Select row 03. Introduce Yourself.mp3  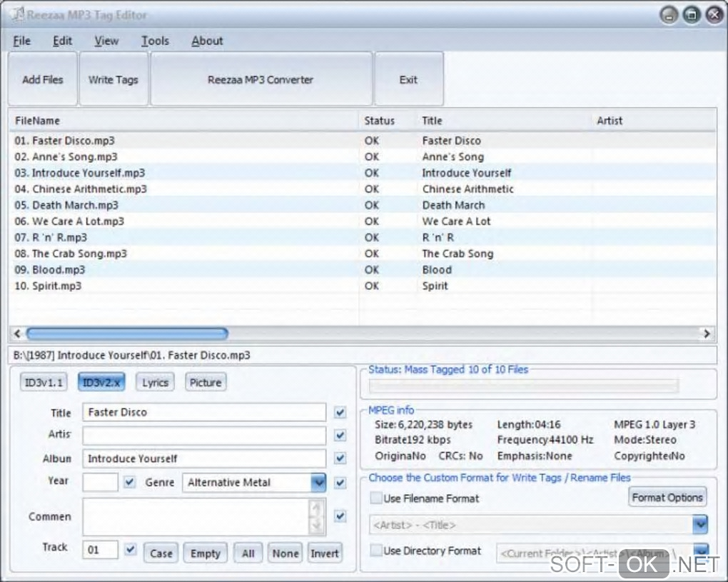362,173
